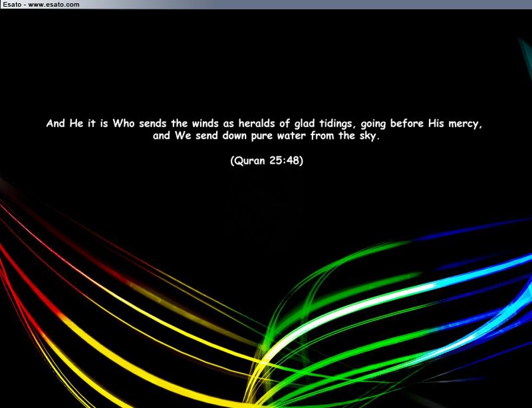Viewport: 532px width, 408px height.
Task: Click the '(Quran 25:48)' reference text
Action: (267, 160)
